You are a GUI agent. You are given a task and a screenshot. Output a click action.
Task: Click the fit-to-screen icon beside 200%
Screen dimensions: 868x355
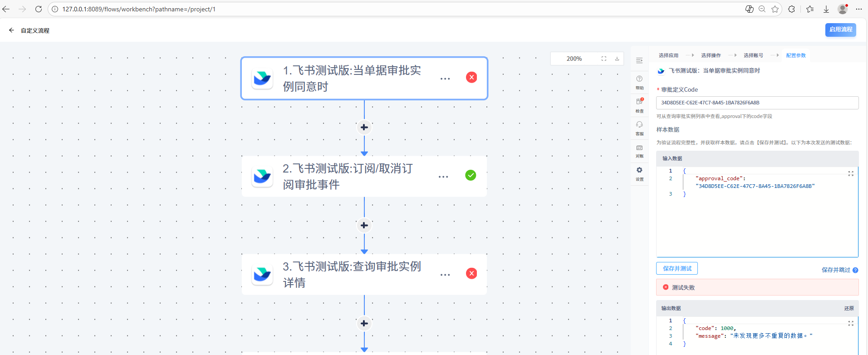[604, 59]
